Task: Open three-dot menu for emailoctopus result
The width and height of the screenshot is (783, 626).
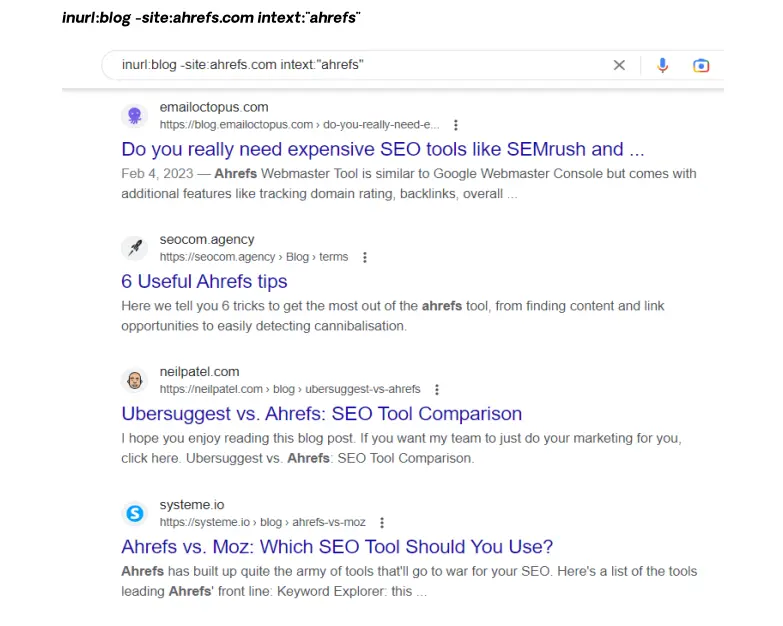Action: [x=455, y=125]
